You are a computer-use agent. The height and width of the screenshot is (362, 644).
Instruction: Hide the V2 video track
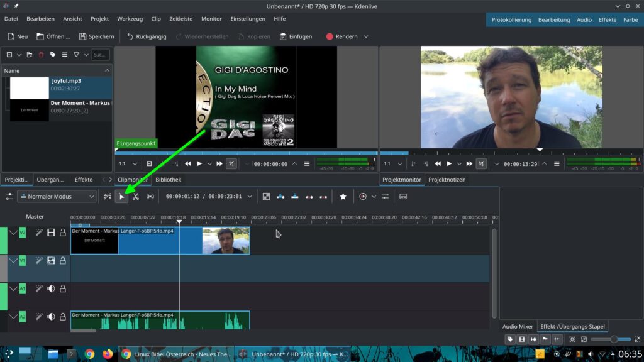tap(51, 233)
